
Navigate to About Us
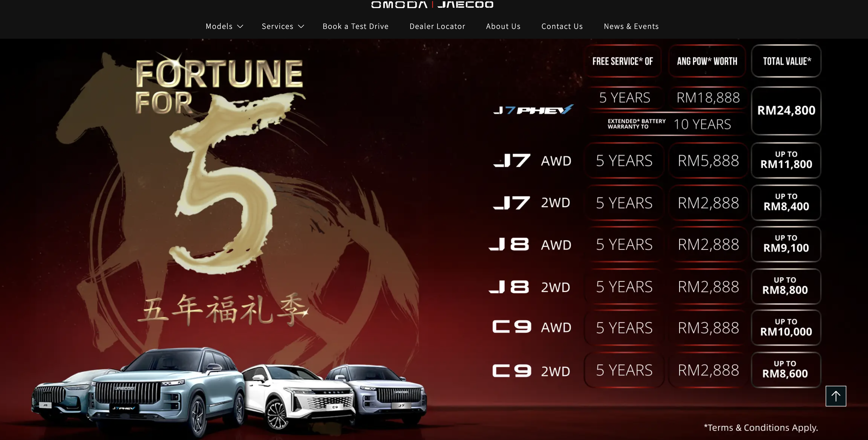click(x=503, y=26)
